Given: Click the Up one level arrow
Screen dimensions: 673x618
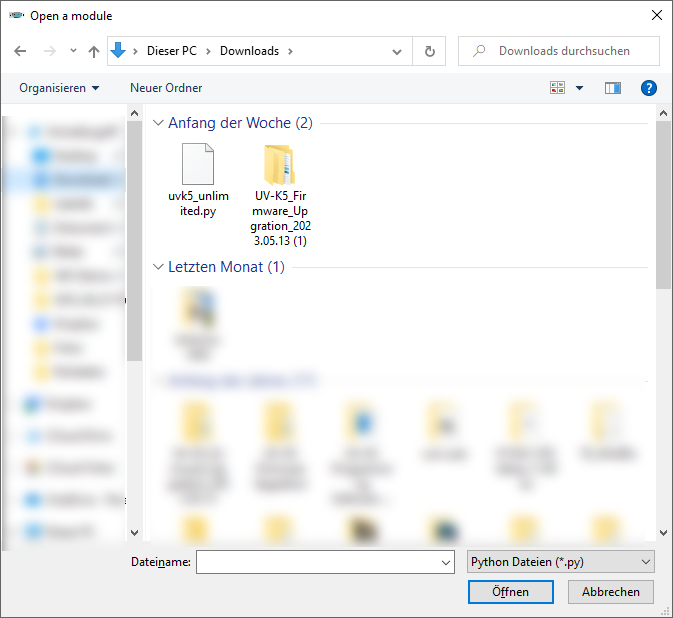Looking at the screenshot, I should [94, 51].
